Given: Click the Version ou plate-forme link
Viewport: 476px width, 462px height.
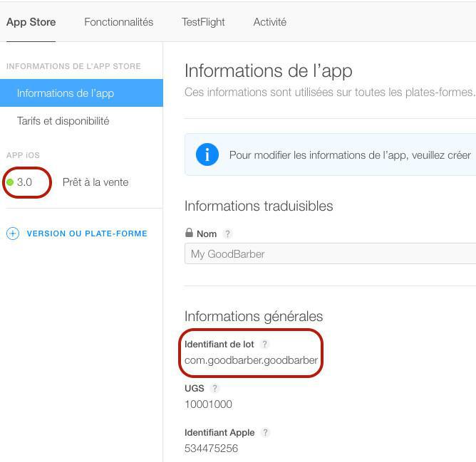Looking at the screenshot, I should click(x=87, y=233).
